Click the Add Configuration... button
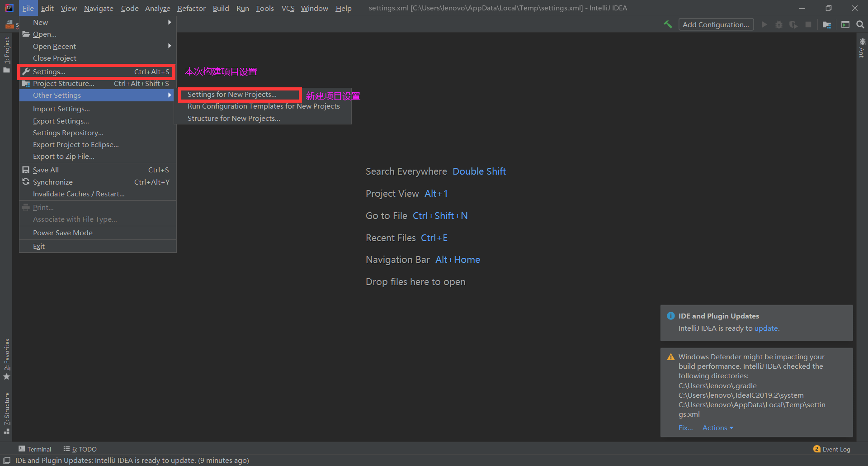The height and width of the screenshot is (466, 868). coord(716,24)
